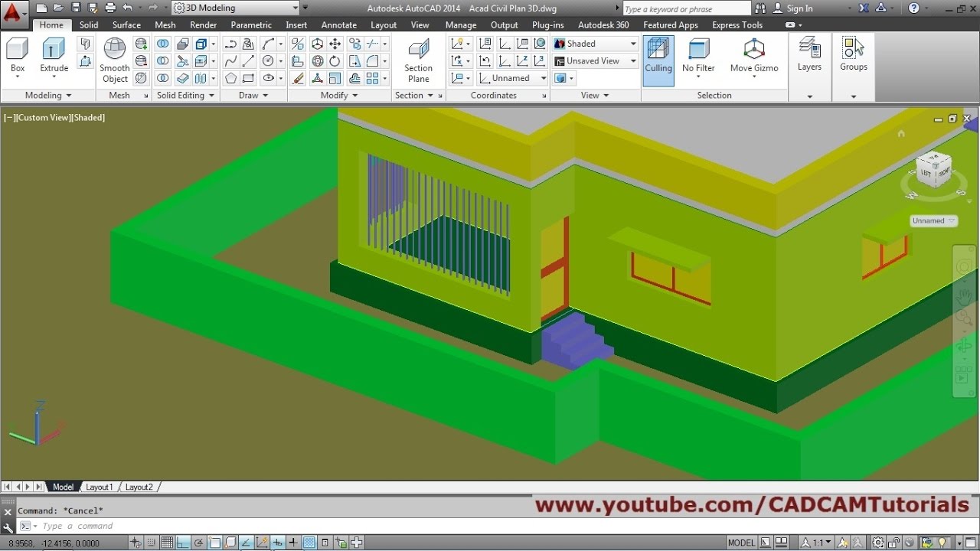Click the ViewCube in the viewport
This screenshot has width=980, height=551.
pyautogui.click(x=934, y=169)
